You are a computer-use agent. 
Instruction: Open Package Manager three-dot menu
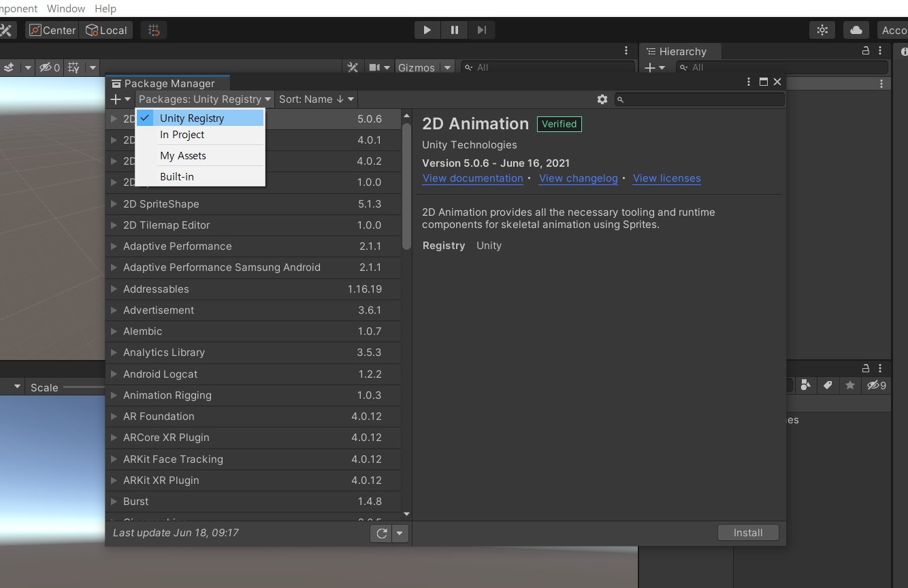pyautogui.click(x=749, y=82)
